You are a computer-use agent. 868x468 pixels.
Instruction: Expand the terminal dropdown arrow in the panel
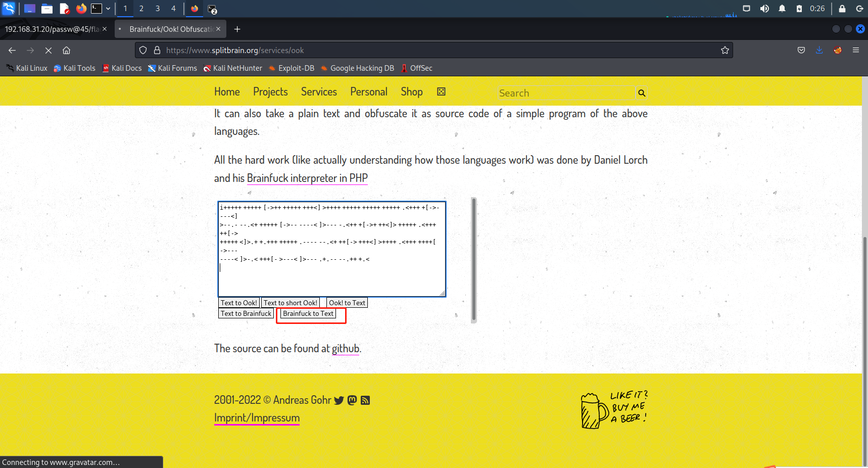pos(108,9)
